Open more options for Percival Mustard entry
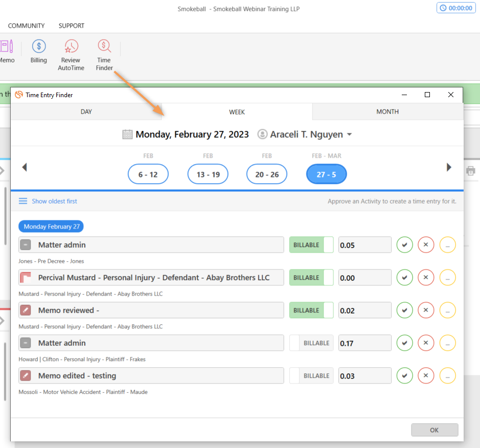 click(448, 278)
